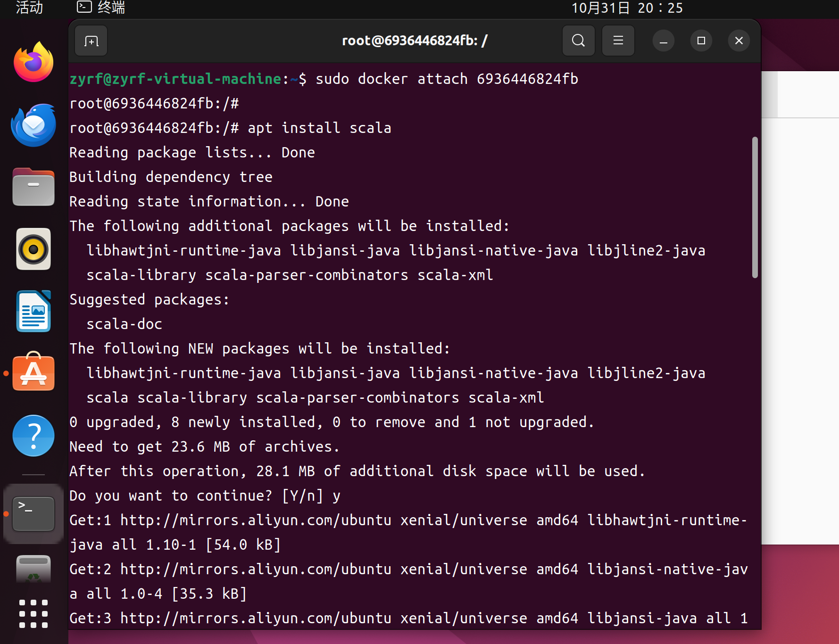The width and height of the screenshot is (839, 644).
Task: Open a new terminal tab
Action: pos(91,41)
